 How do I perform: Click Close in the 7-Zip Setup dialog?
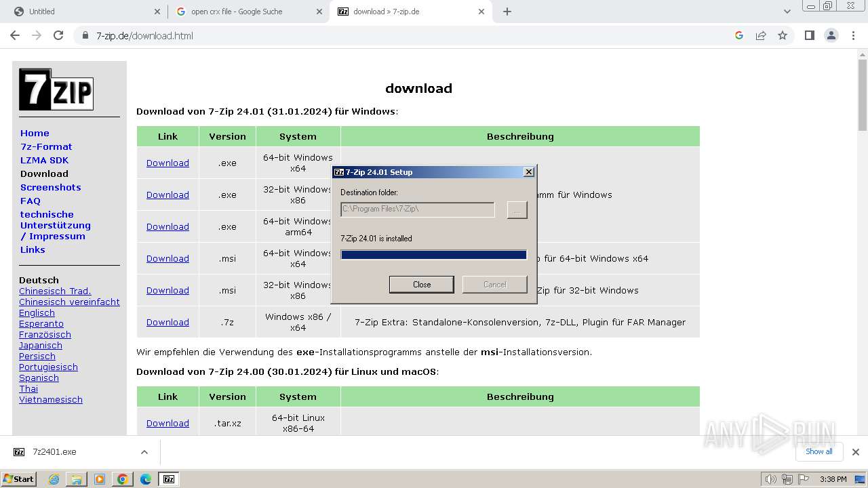click(422, 285)
